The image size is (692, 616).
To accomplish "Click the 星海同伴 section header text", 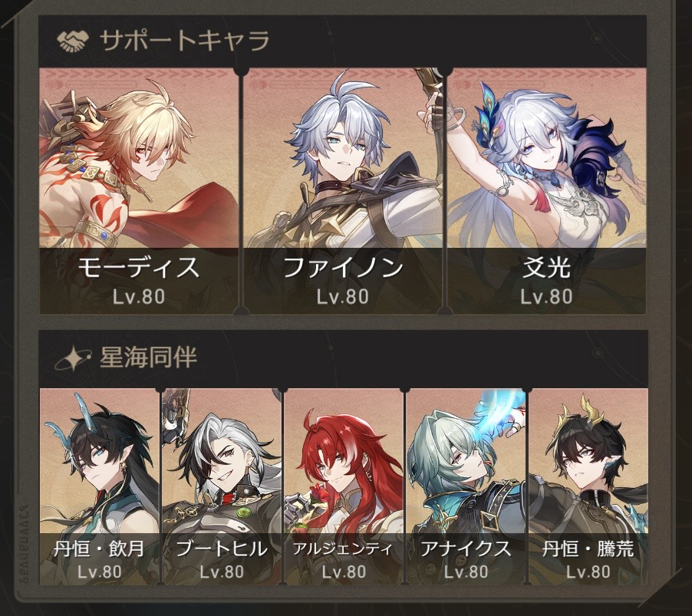I will pos(148,357).
